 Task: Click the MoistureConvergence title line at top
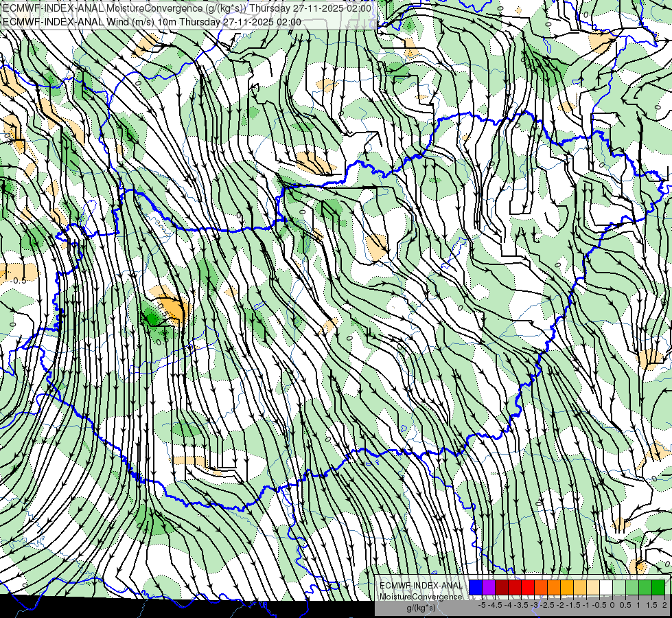187,8
